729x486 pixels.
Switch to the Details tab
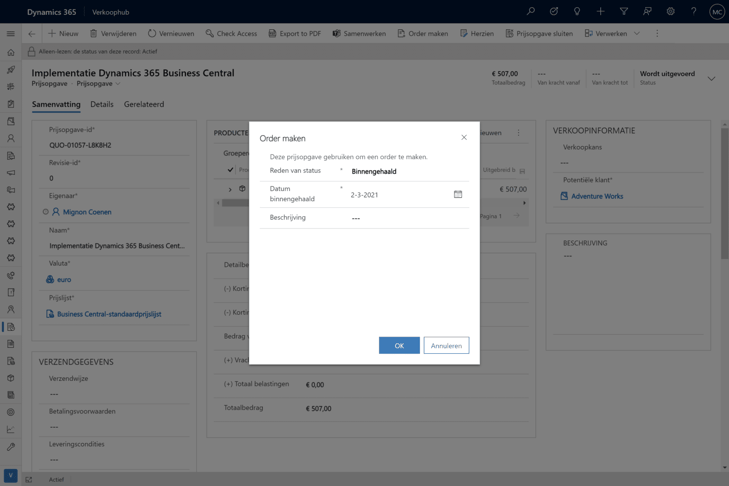(102, 104)
